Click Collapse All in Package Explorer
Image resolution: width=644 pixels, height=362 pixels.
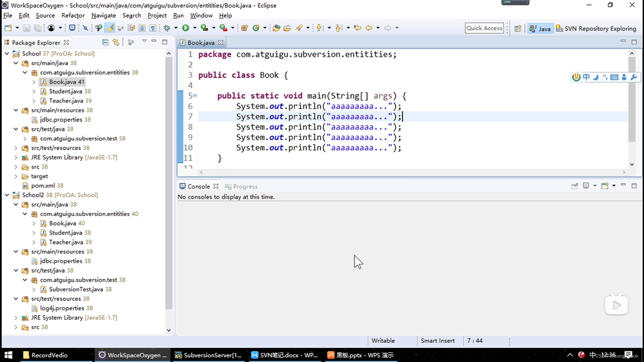[x=105, y=42]
